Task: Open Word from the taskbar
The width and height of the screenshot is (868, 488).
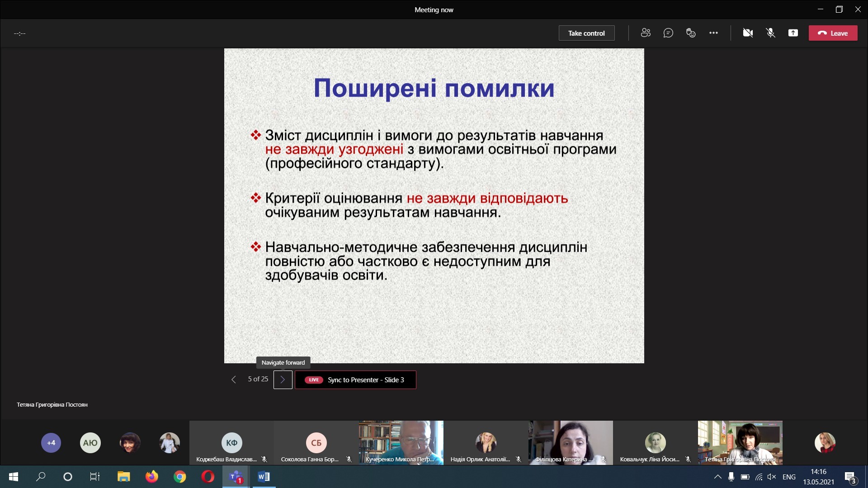Action: click(264, 477)
